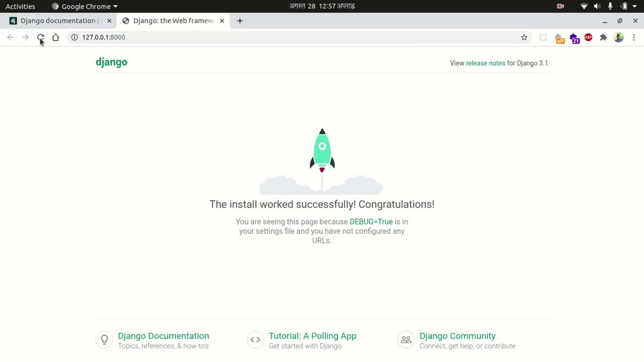Open the 'release notes' link
Screen dimensions: 644x362
tap(486, 63)
